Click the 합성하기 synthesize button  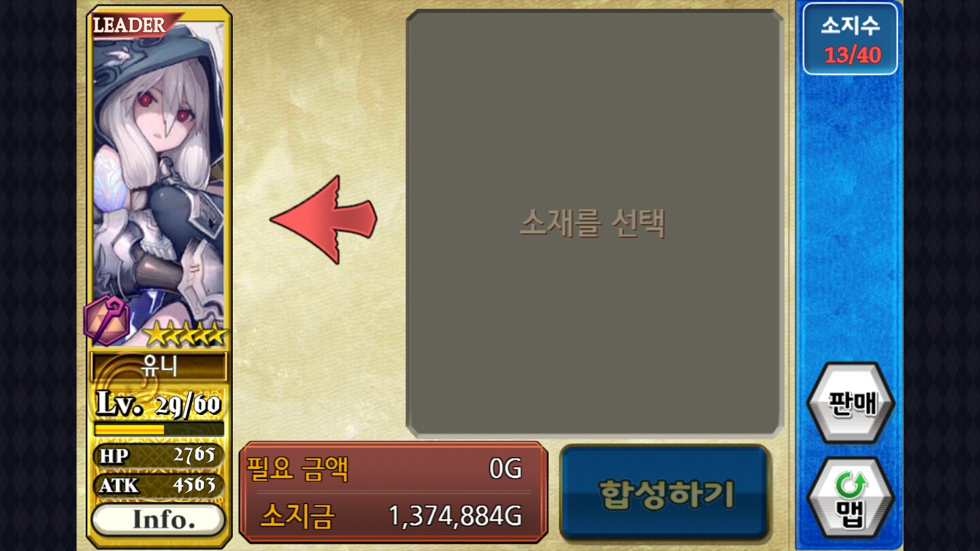665,493
